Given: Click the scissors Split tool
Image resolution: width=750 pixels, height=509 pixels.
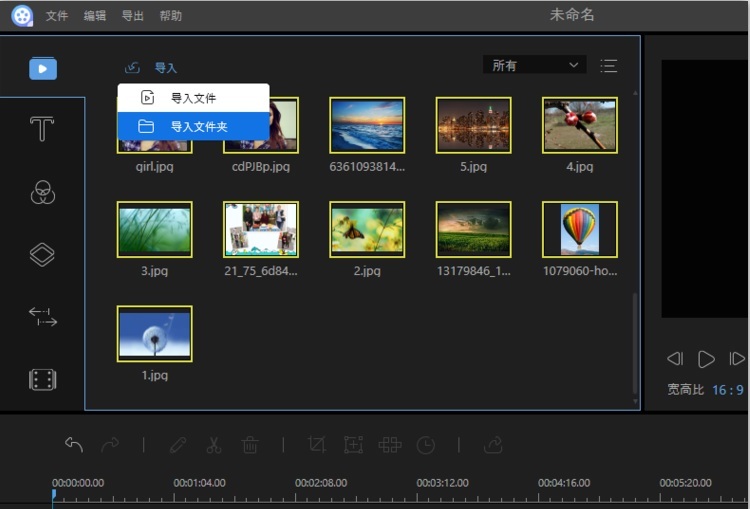Looking at the screenshot, I should click(214, 445).
